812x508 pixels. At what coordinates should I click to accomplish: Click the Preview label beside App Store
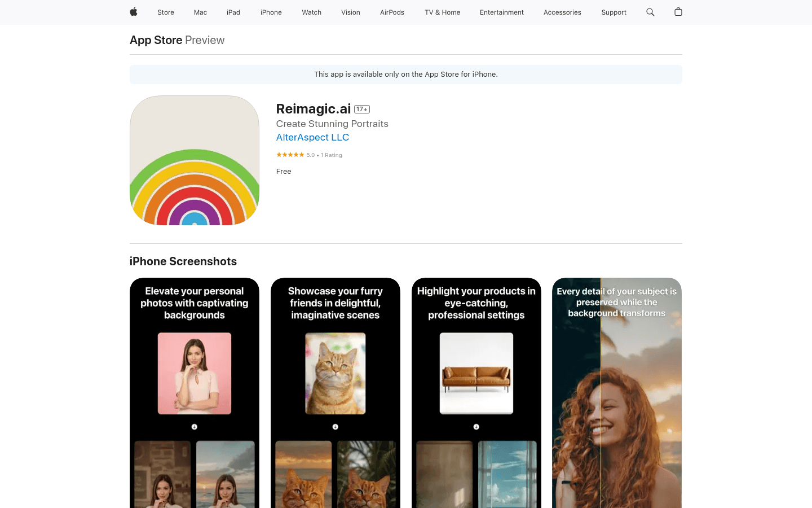click(205, 40)
